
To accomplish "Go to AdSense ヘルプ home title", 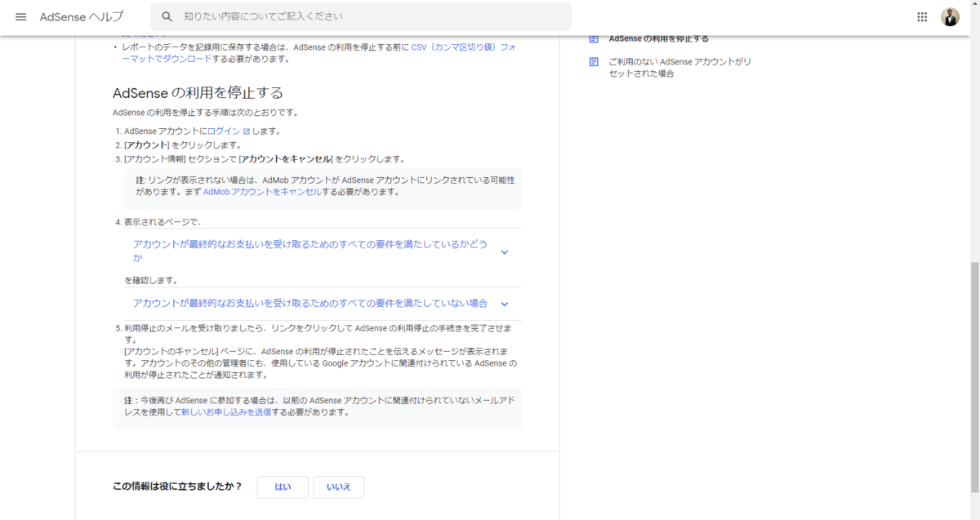I will (x=82, y=16).
